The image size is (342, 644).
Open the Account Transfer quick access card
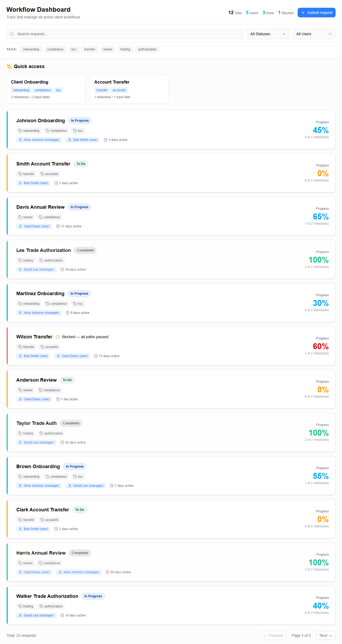[129, 89]
